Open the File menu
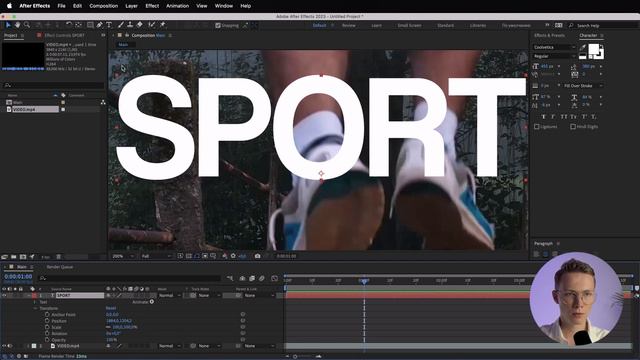This screenshot has height=360, width=640. 61,6
